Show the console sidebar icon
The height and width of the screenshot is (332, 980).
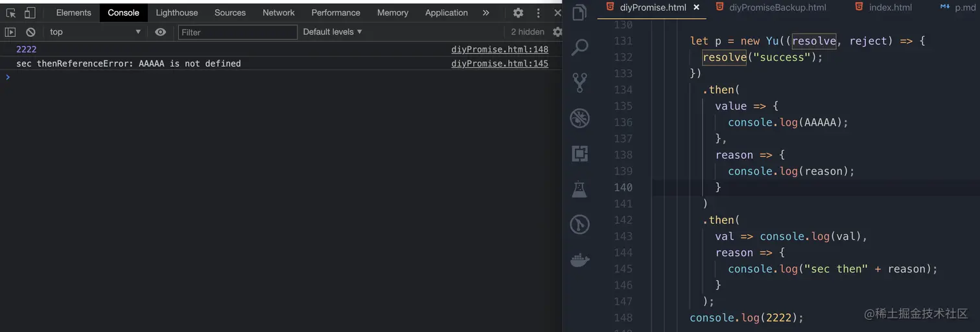pos(10,32)
